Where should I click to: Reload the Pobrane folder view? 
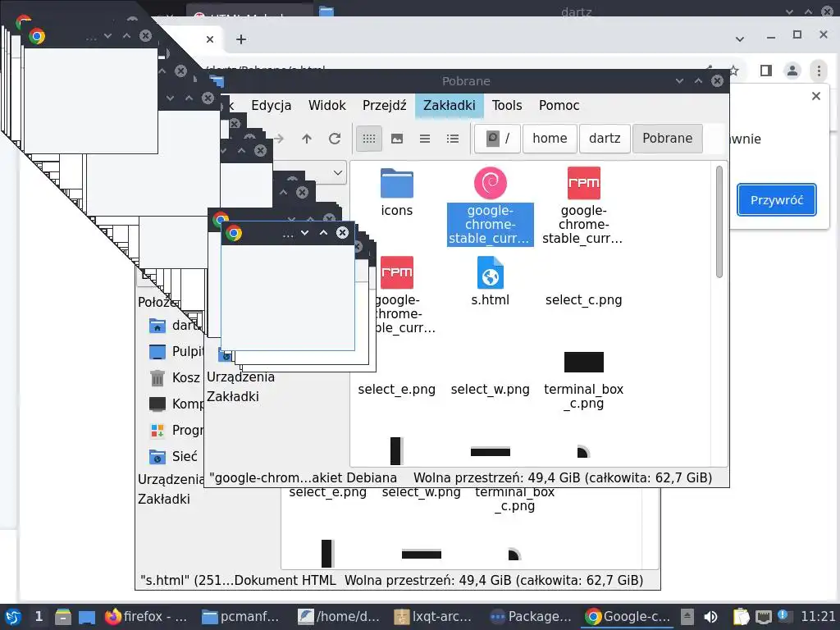[335, 139]
